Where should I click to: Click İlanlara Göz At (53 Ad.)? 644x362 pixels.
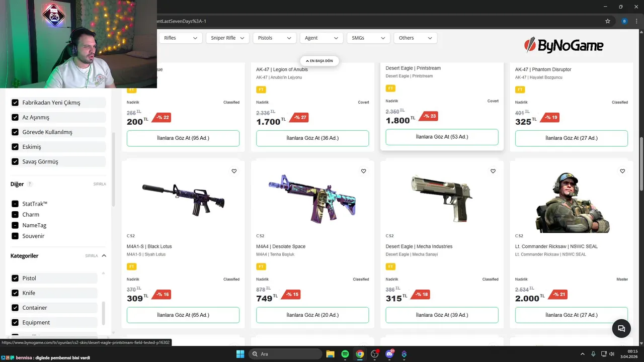coord(442,137)
